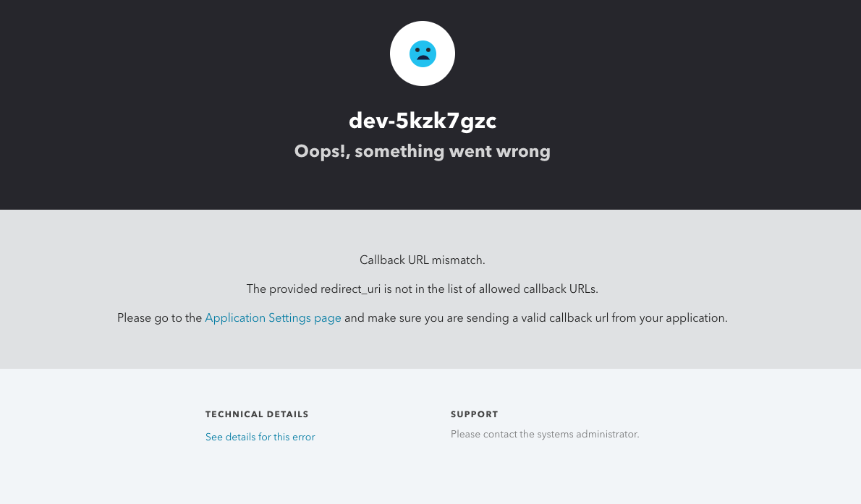Screen dimensions: 861x504
Task: Click the word 'administrator' under Support
Action: point(606,435)
